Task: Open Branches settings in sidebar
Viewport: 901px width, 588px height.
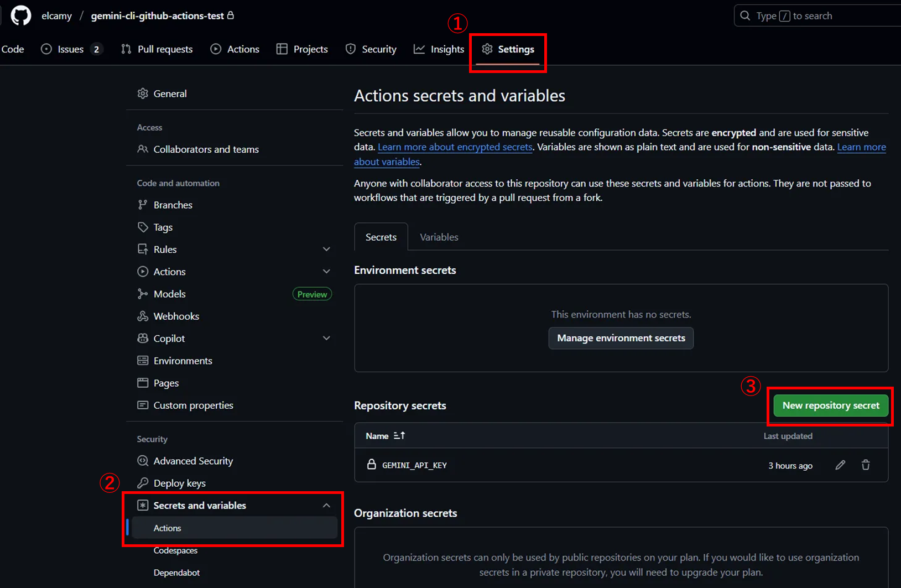Action: point(173,205)
